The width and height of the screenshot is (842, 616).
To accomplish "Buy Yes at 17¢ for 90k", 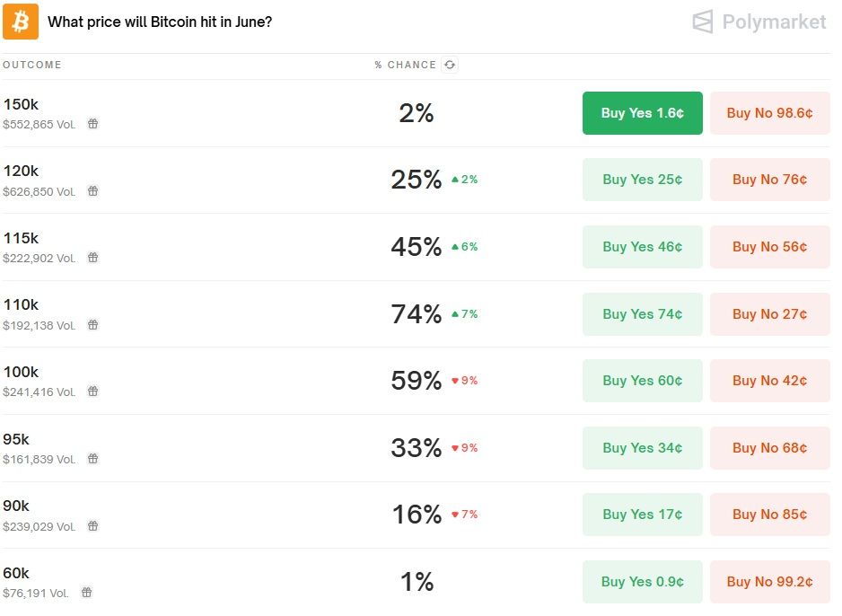I will click(x=642, y=515).
